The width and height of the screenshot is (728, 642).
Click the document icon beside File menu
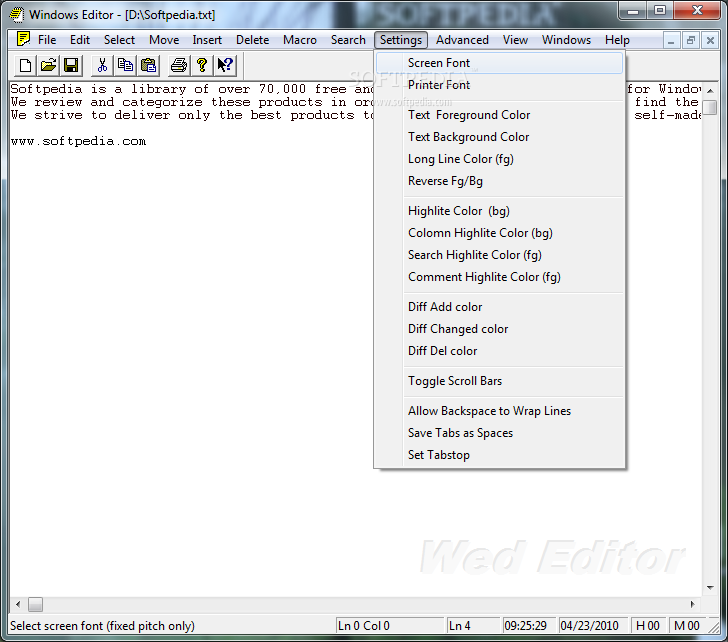(x=23, y=39)
